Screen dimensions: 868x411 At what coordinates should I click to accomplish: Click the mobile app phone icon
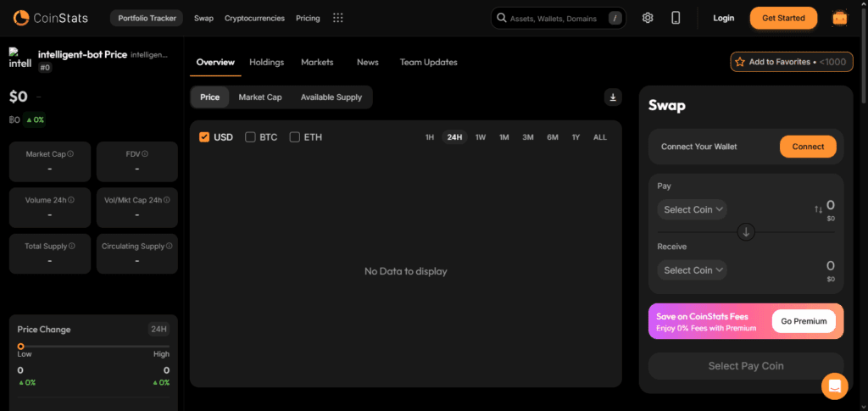(676, 18)
